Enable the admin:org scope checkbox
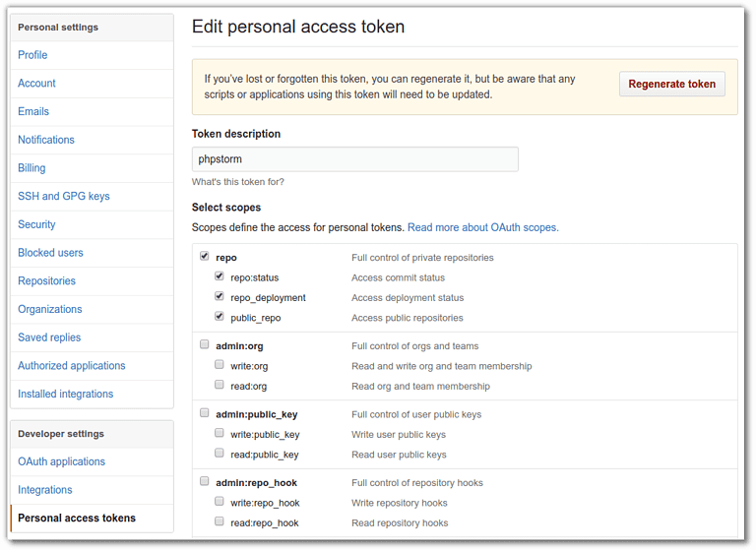 tap(205, 345)
